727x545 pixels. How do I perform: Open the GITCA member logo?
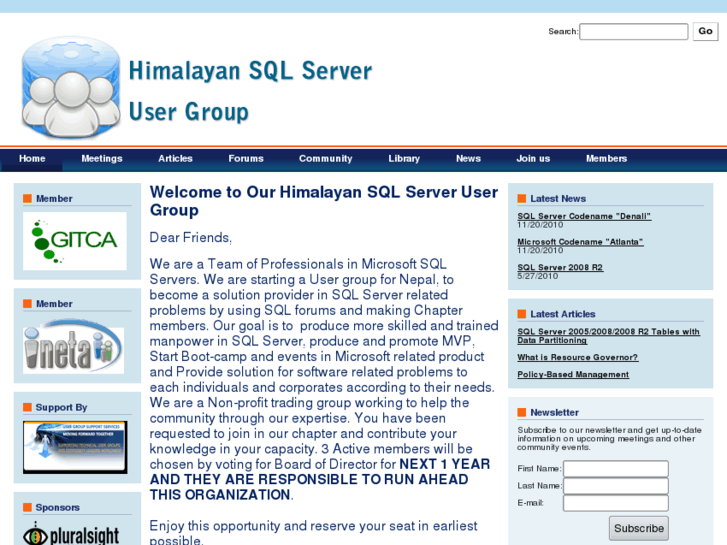pyautogui.click(x=75, y=241)
